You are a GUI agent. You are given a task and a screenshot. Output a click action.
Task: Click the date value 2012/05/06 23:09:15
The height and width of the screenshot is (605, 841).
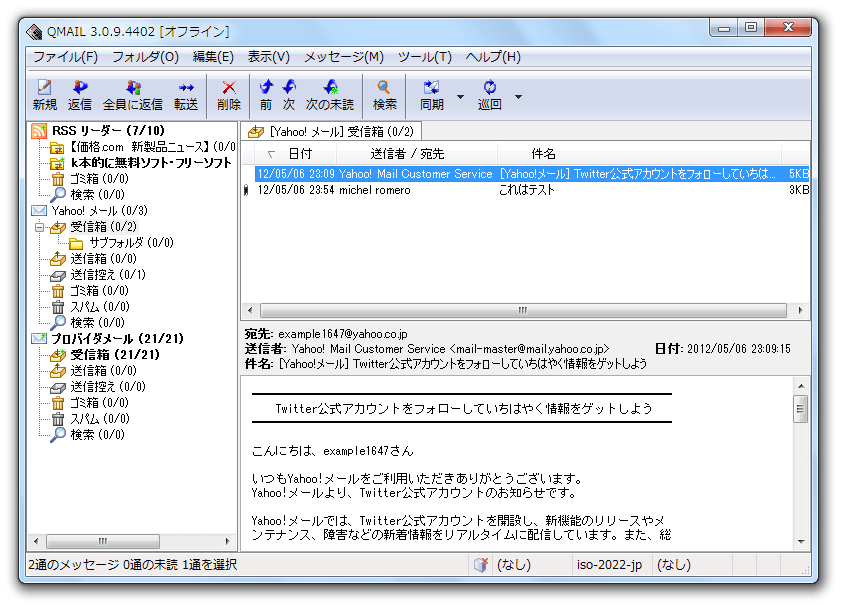(x=739, y=349)
